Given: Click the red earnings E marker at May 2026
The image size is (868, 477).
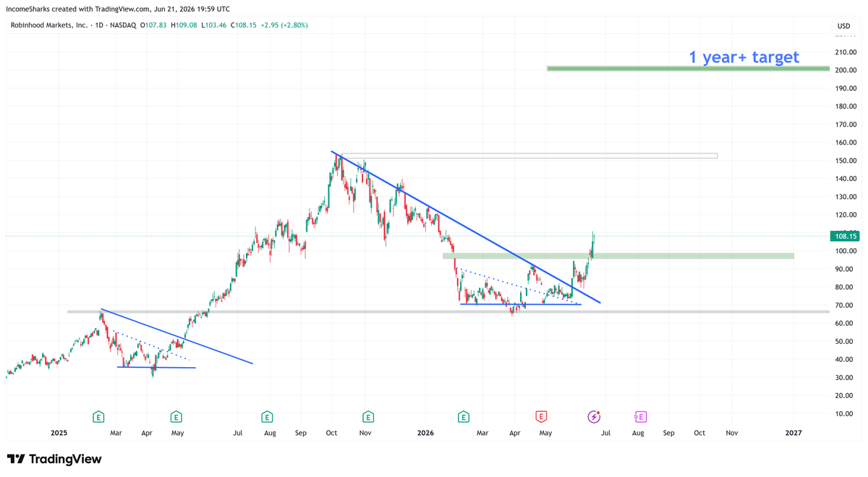Looking at the screenshot, I should (541, 417).
